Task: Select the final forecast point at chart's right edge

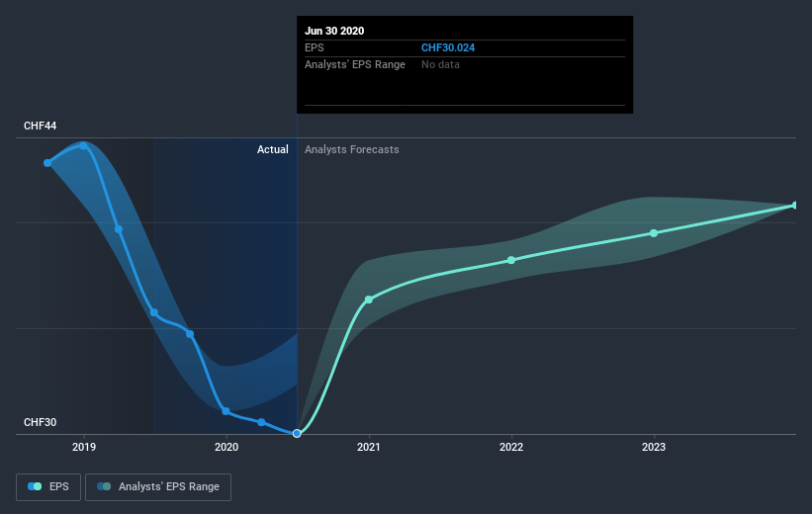Action: [795, 206]
